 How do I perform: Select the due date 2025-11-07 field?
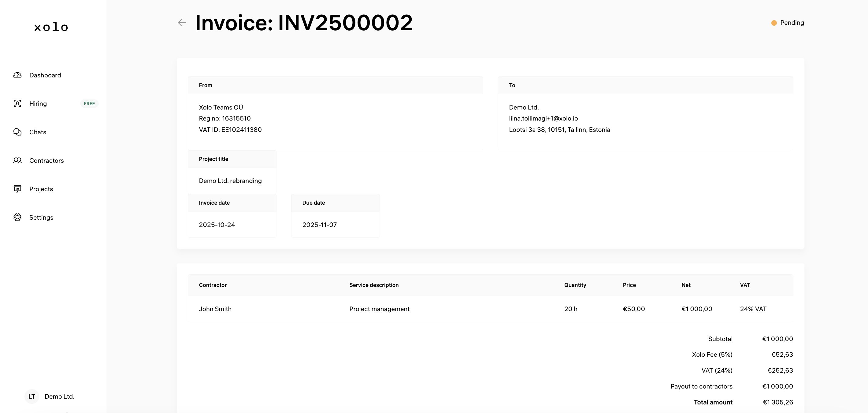(319, 224)
